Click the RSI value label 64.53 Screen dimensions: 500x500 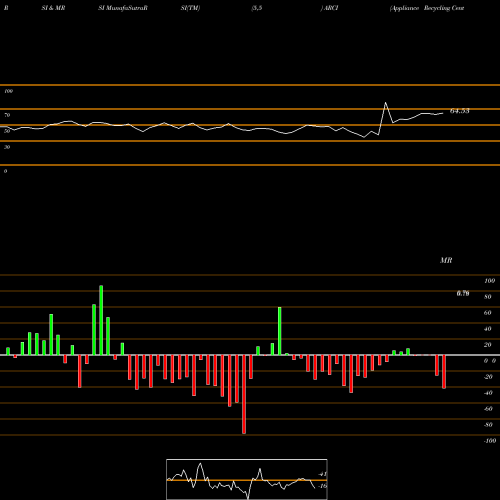[460, 111]
